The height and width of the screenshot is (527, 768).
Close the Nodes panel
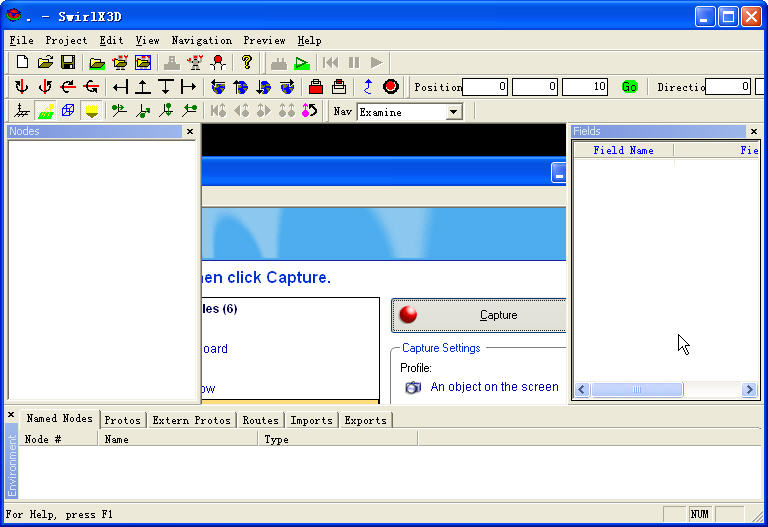(190, 131)
